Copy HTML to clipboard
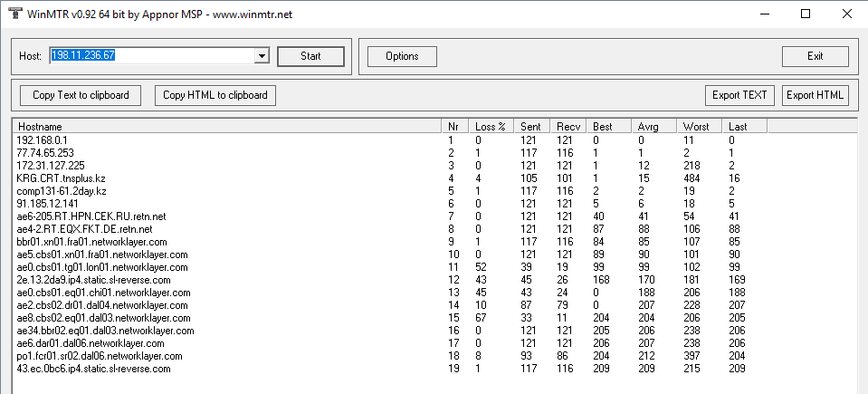Screen dimensions: 868x394 coord(215,95)
